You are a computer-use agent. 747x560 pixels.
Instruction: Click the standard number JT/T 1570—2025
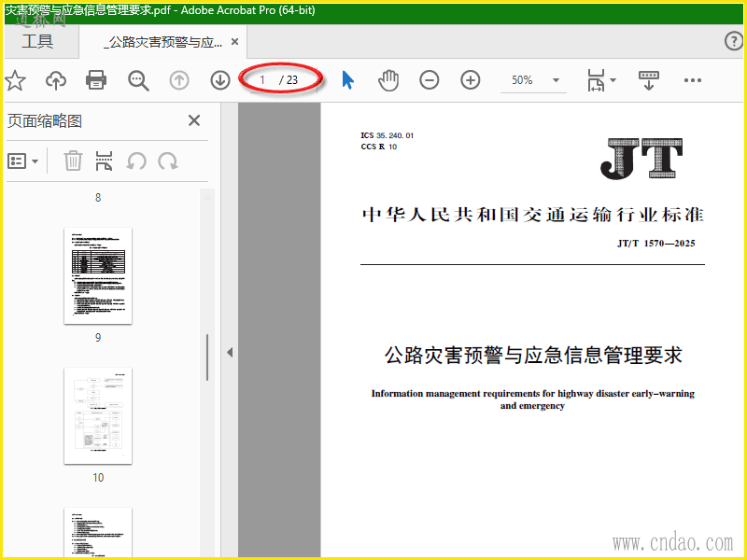coord(656,244)
